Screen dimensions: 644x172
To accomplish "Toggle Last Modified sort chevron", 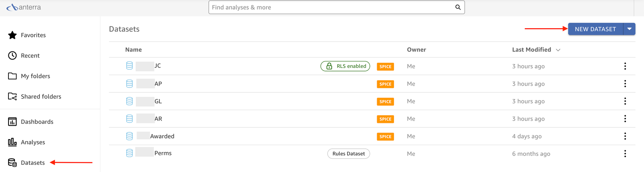I will 558,50.
